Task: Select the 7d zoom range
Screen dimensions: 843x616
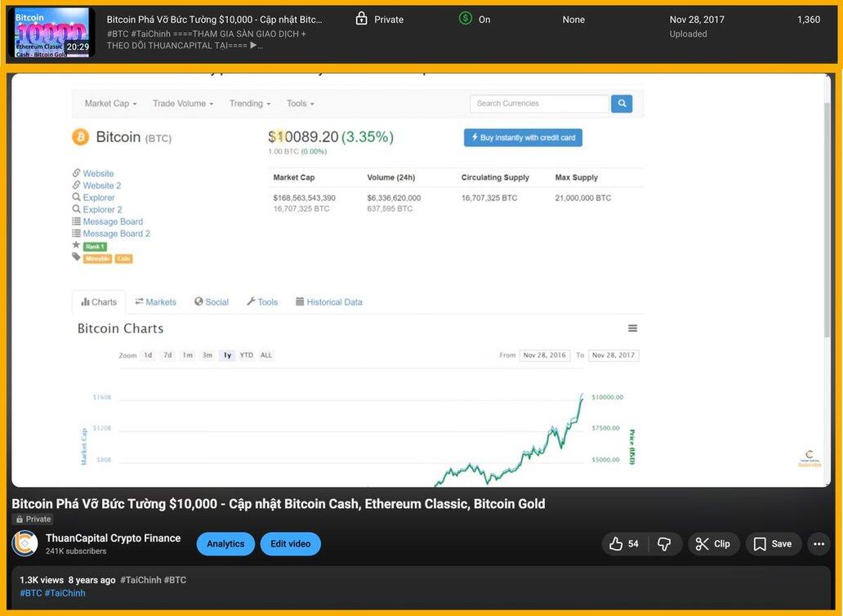Action: [167, 355]
